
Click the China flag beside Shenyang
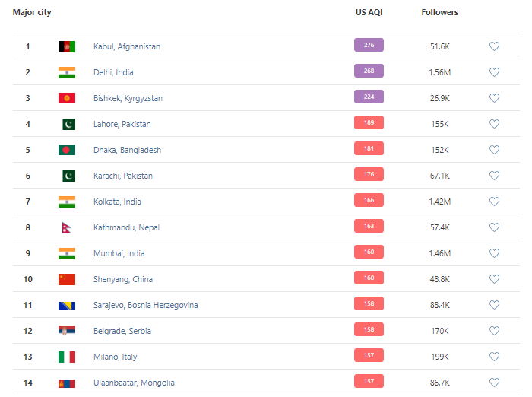(67, 279)
